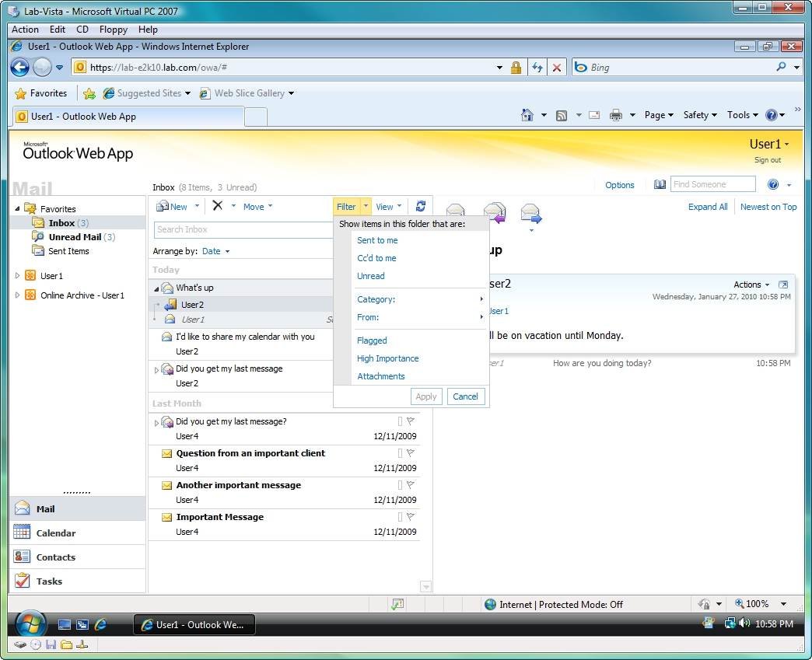Image resolution: width=812 pixels, height=660 pixels.
Task: Open the Tasks module icon
Action: click(x=23, y=581)
